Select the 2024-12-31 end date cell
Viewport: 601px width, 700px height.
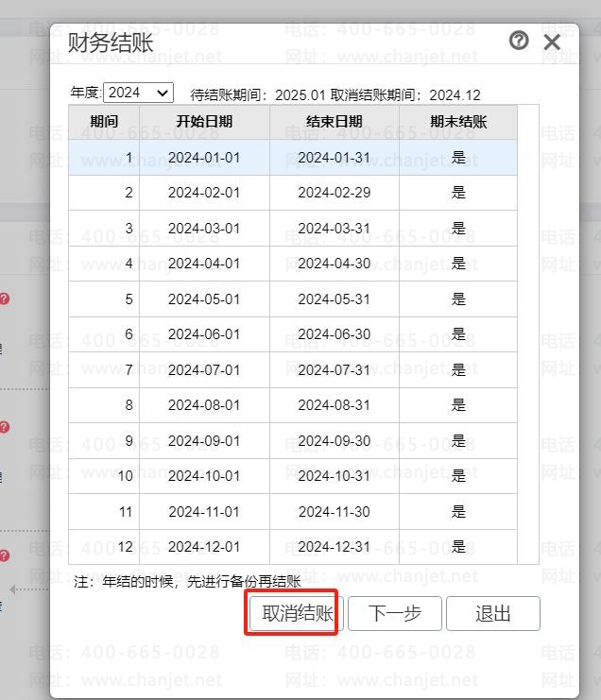point(335,547)
